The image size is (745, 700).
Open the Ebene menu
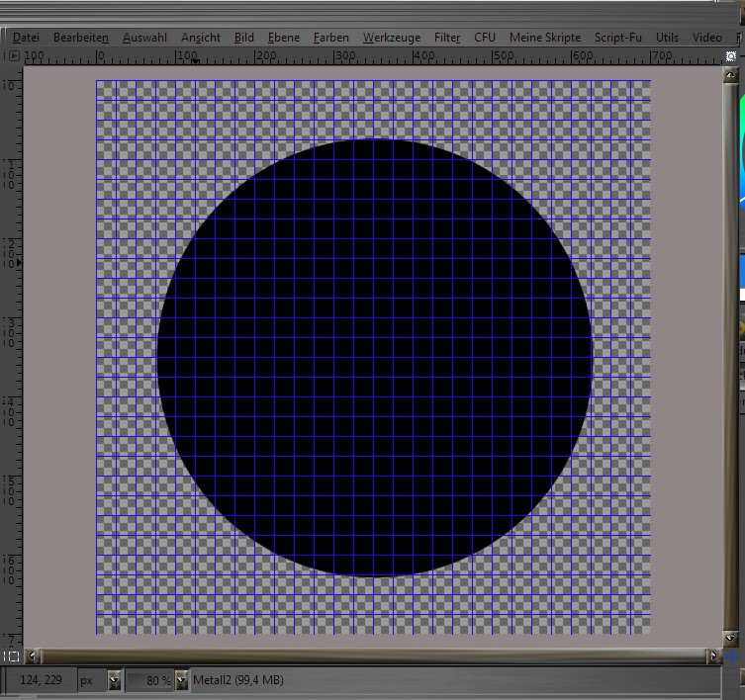tap(283, 38)
